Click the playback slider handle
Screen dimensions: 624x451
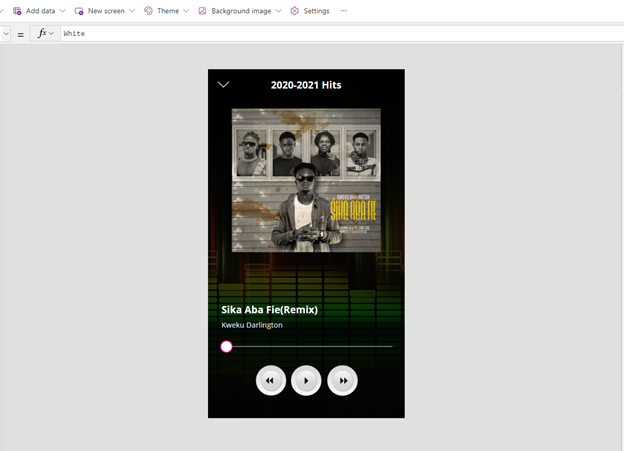[x=226, y=347]
